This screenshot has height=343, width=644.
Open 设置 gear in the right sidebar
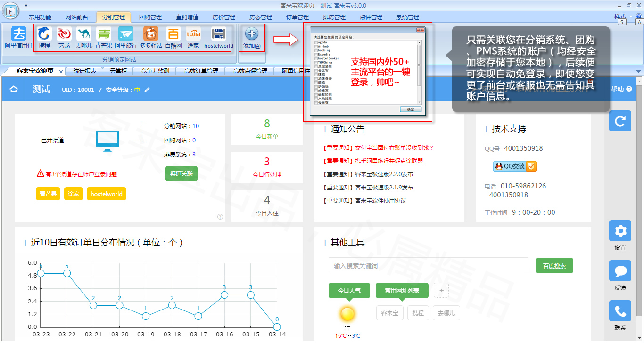[620, 231]
